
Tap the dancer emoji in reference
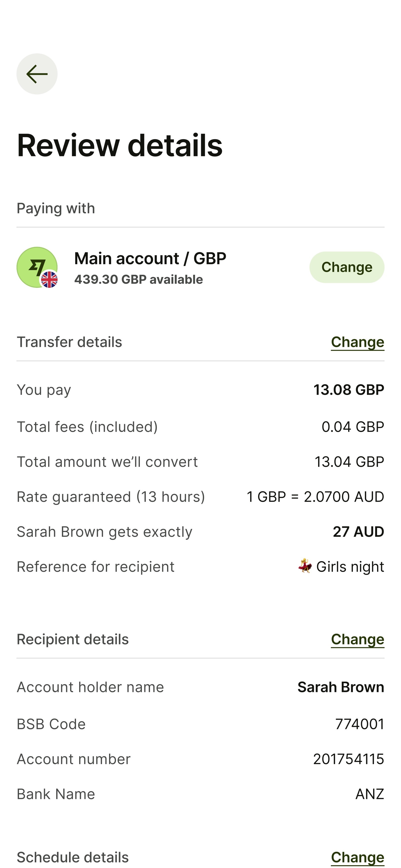point(305,566)
